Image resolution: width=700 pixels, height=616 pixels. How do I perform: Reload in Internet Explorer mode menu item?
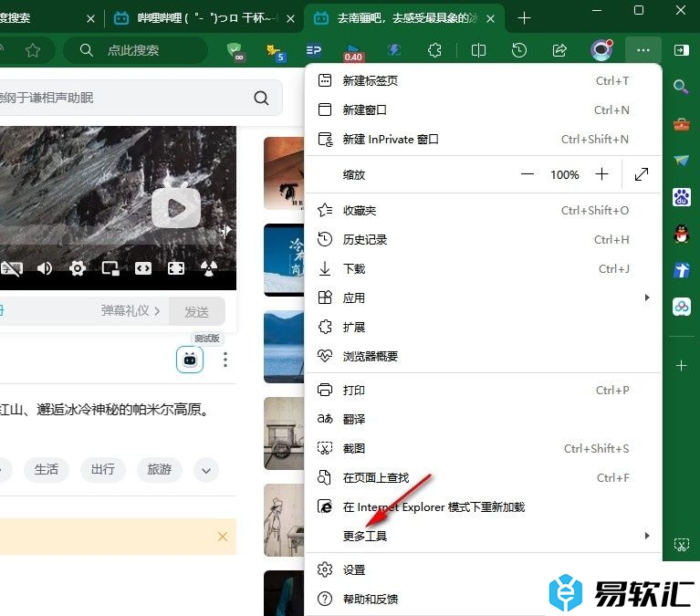tap(483, 507)
